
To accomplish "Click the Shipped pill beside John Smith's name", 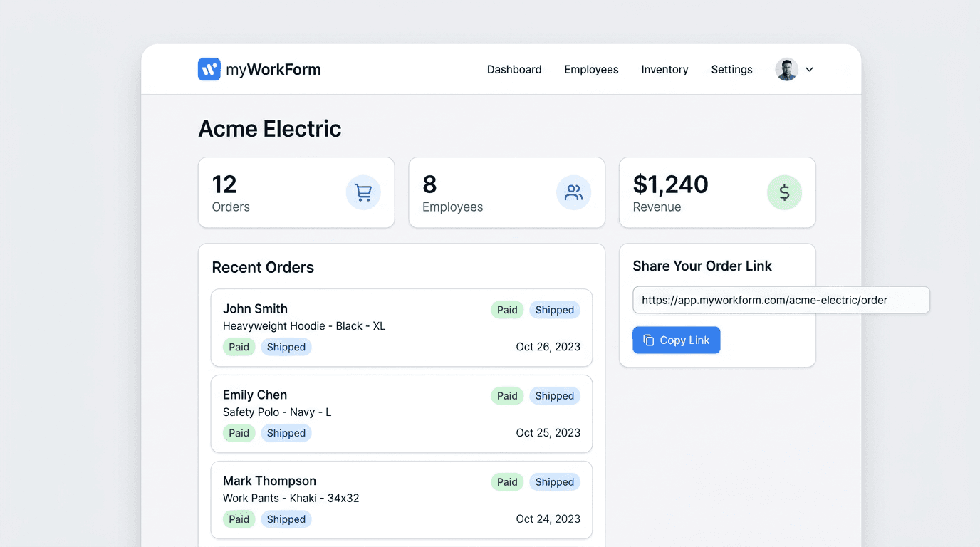I will tap(555, 310).
